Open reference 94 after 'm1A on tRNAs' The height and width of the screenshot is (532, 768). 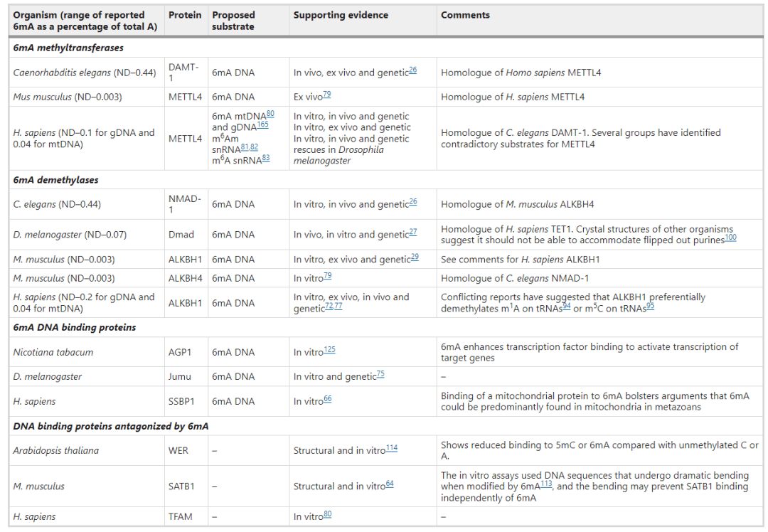(567, 307)
